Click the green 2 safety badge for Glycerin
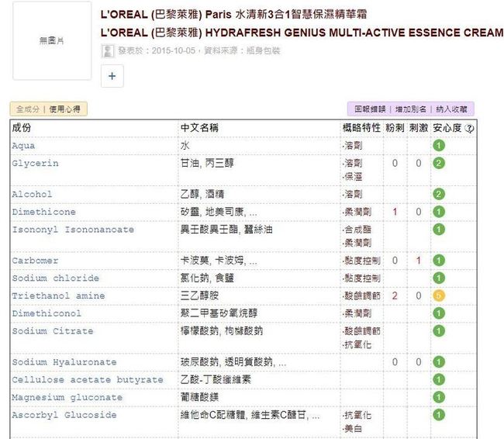 coord(439,163)
